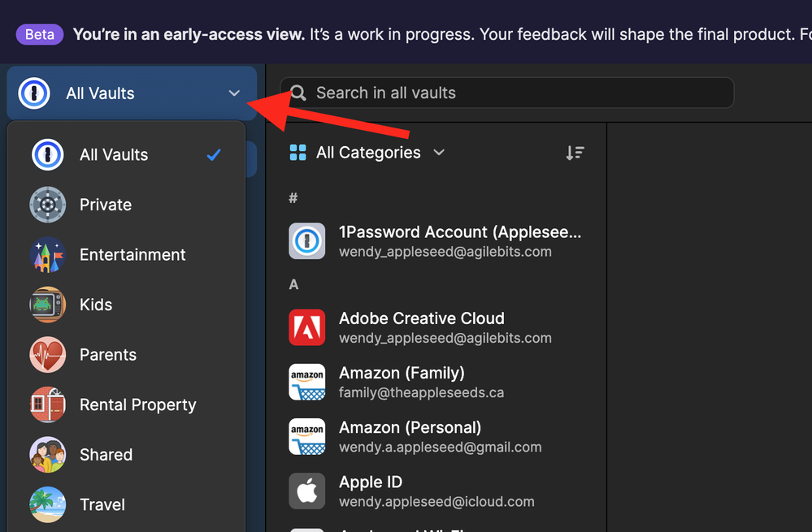
Task: Choose Travel from the vault list
Action: (102, 504)
